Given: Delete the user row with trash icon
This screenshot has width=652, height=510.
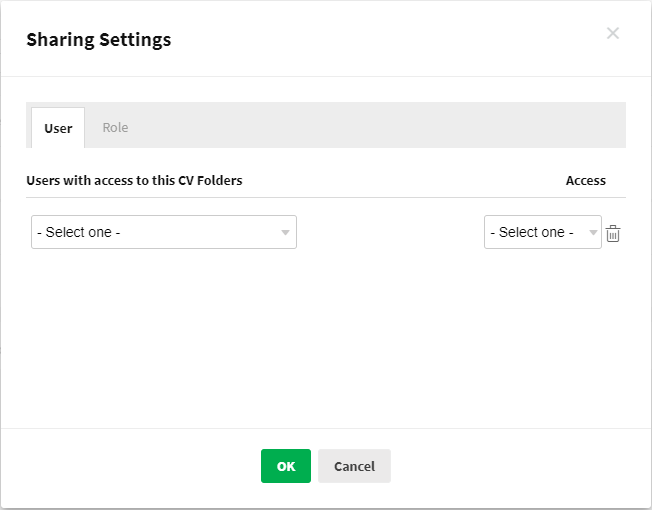Looking at the screenshot, I should pyautogui.click(x=614, y=233).
